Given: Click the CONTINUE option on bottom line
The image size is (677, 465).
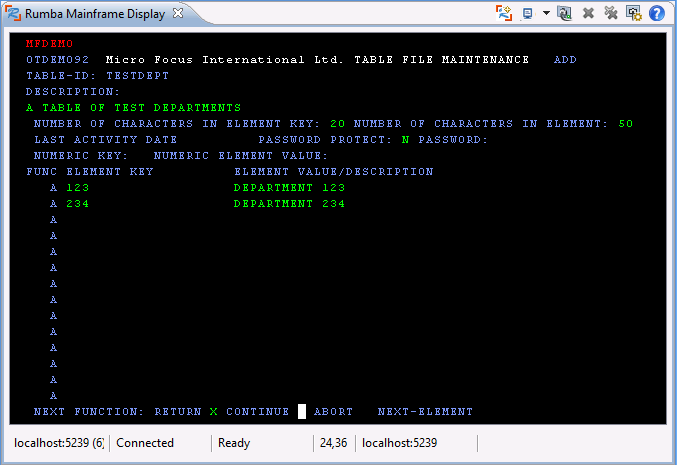Looking at the screenshot, I should click(257, 412).
